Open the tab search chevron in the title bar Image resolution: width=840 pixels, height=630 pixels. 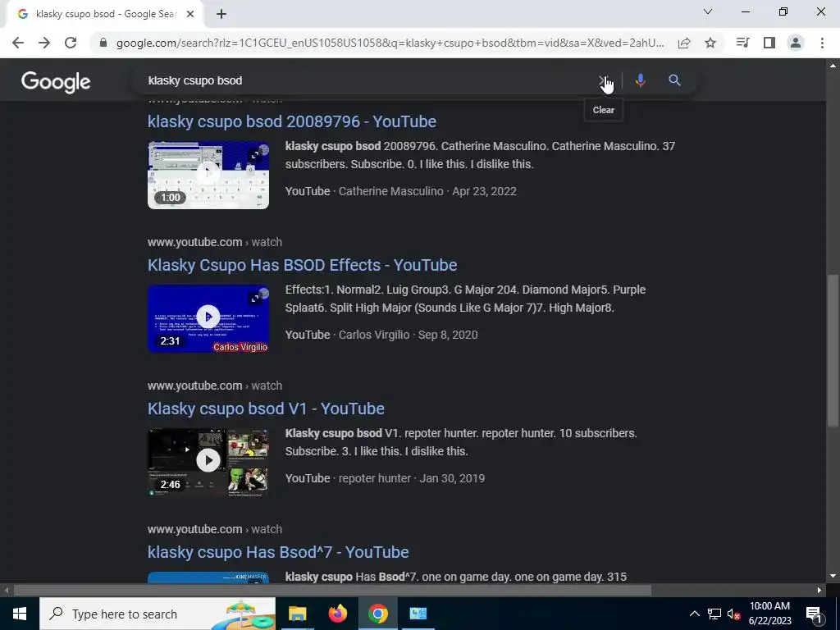tap(708, 11)
